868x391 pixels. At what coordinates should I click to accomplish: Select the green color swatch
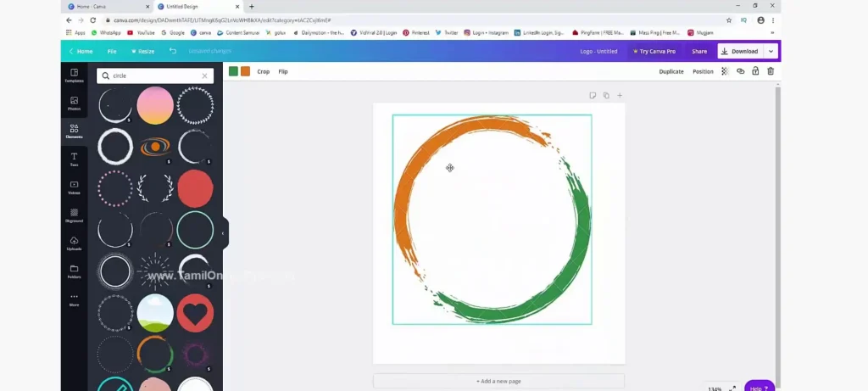tap(233, 71)
